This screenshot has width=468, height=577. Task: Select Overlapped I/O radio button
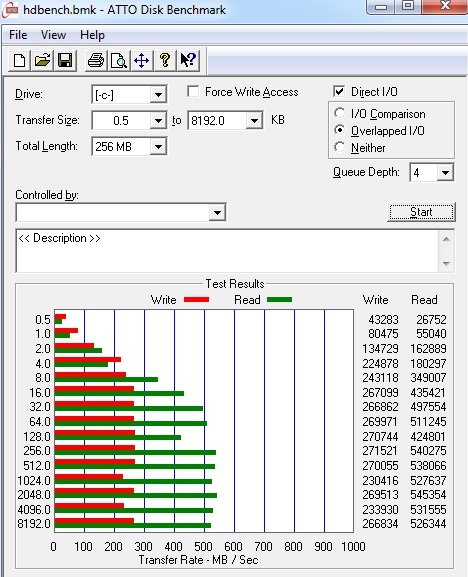click(x=340, y=130)
